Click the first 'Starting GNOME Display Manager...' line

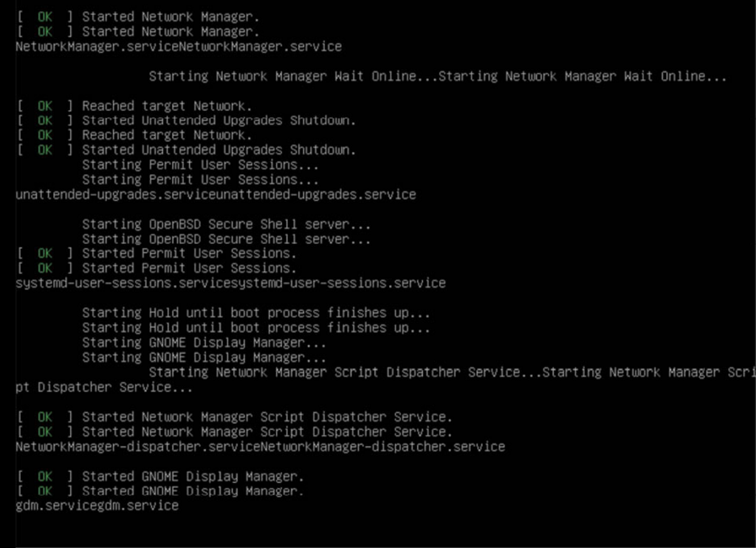[x=204, y=343]
